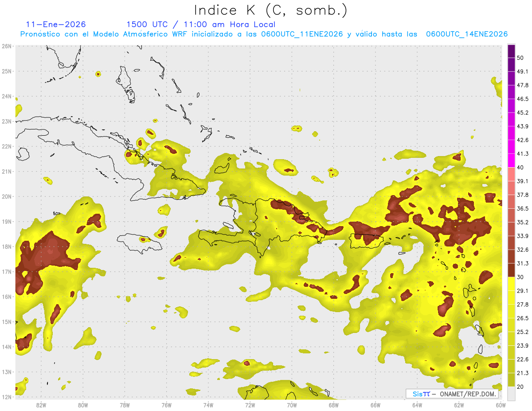Image resolution: width=532 pixels, height=411 pixels.
Task: Click the brown swatch beside 31.3
Action: (511, 270)
